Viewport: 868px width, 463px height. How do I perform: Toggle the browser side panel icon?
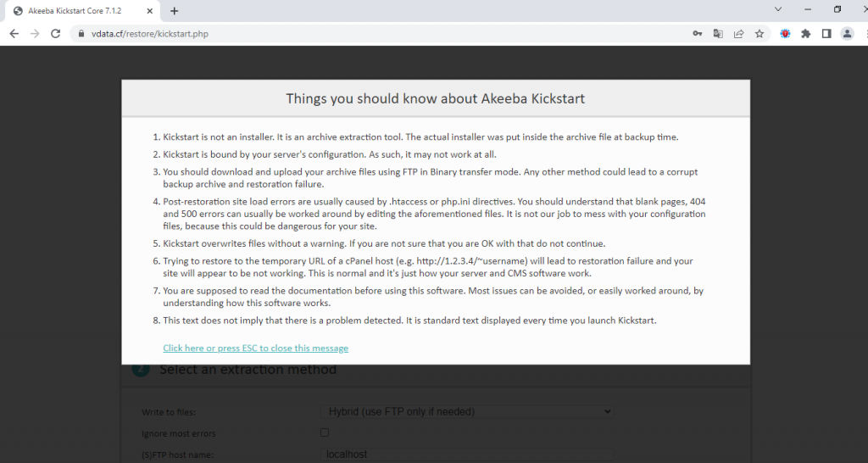click(826, 34)
